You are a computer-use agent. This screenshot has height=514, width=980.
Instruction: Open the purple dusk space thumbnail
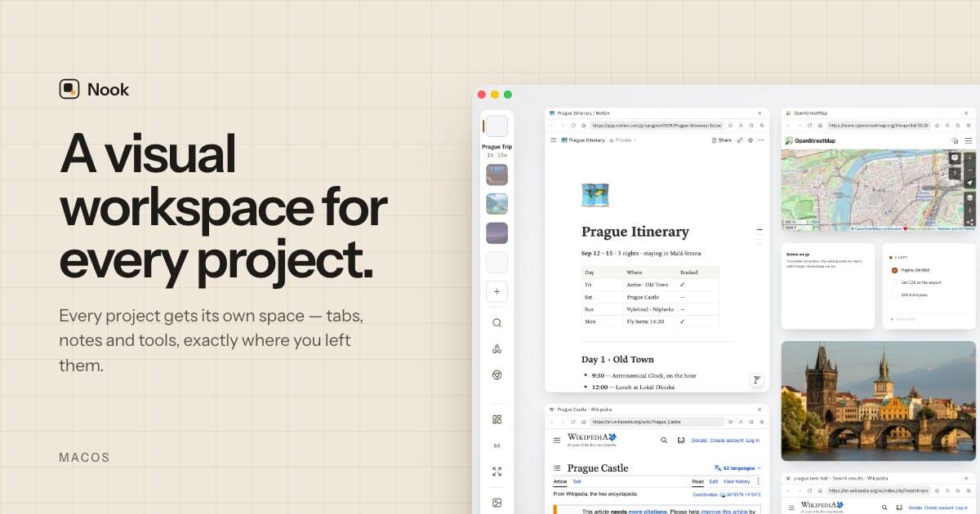(497, 233)
